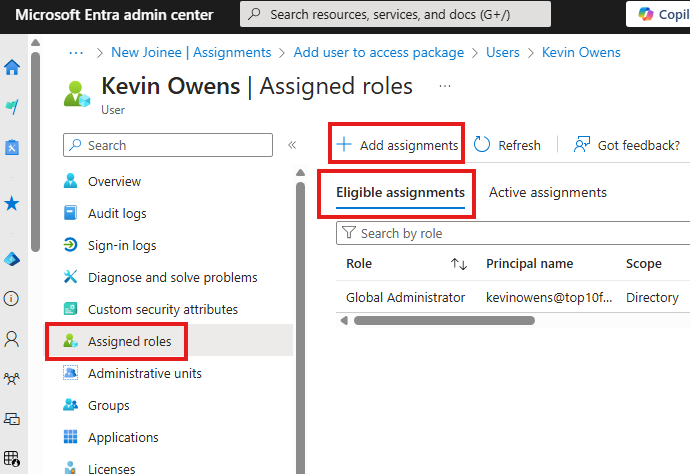Switch to Active assignments tab
Viewport: 690px width, 474px height.
point(547,192)
